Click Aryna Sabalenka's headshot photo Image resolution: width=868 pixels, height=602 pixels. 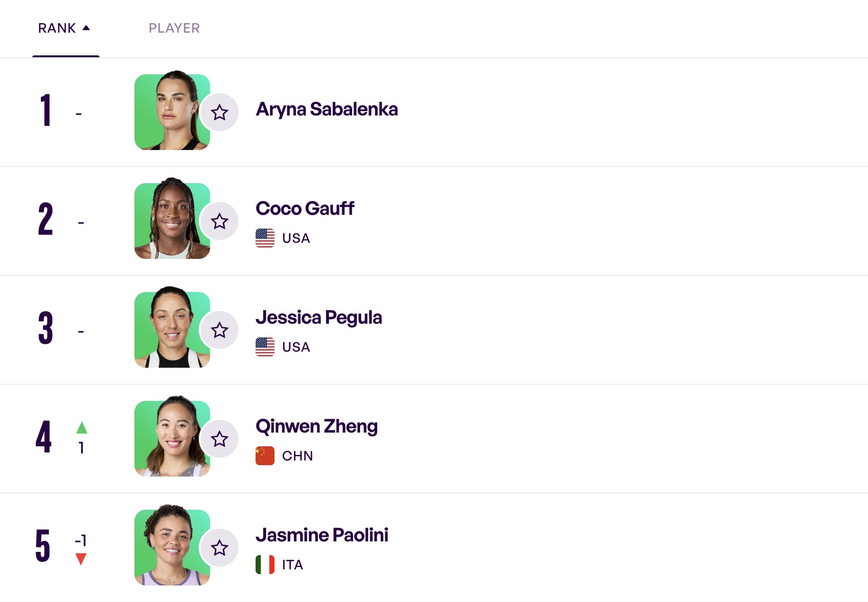point(172,112)
